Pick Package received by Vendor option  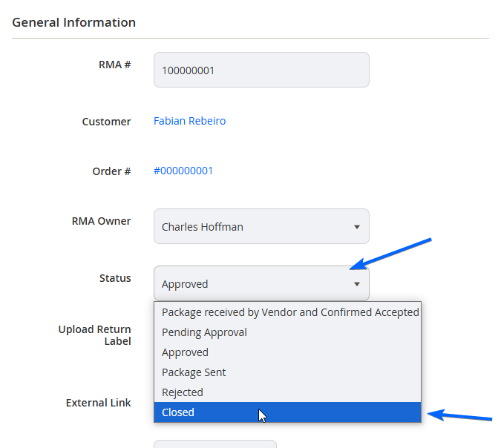(x=287, y=312)
